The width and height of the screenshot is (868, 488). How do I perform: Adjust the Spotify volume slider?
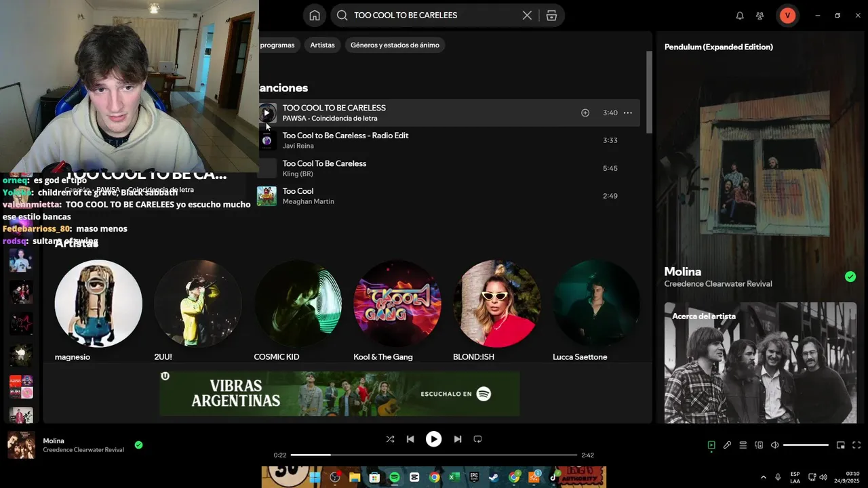(806, 445)
